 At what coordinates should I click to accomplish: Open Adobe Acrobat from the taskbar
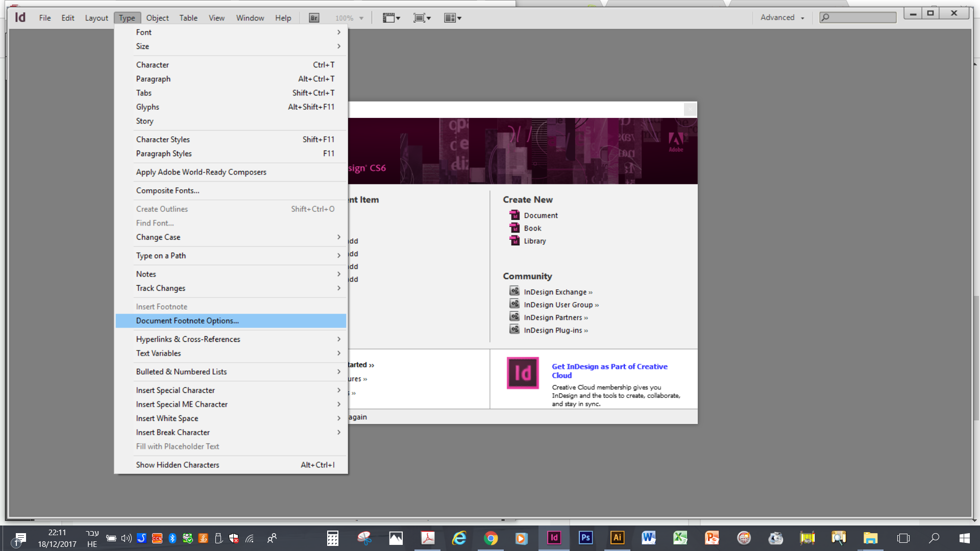pyautogui.click(x=428, y=538)
